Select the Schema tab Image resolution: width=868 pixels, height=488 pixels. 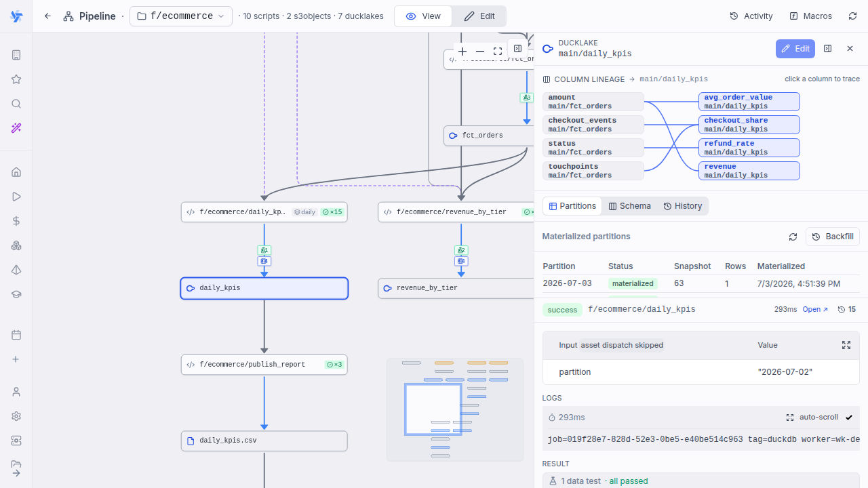[629, 206]
